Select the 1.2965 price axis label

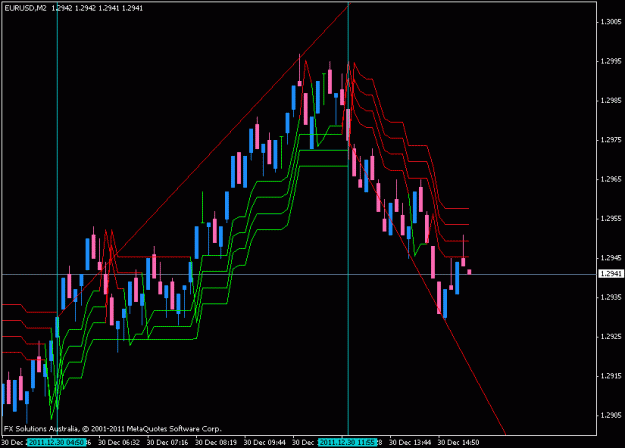pyautogui.click(x=611, y=179)
